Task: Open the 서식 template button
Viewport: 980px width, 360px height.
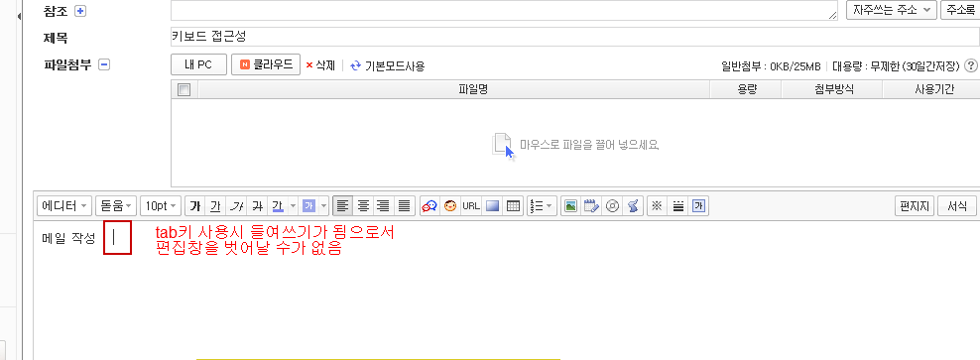Action: point(957,205)
